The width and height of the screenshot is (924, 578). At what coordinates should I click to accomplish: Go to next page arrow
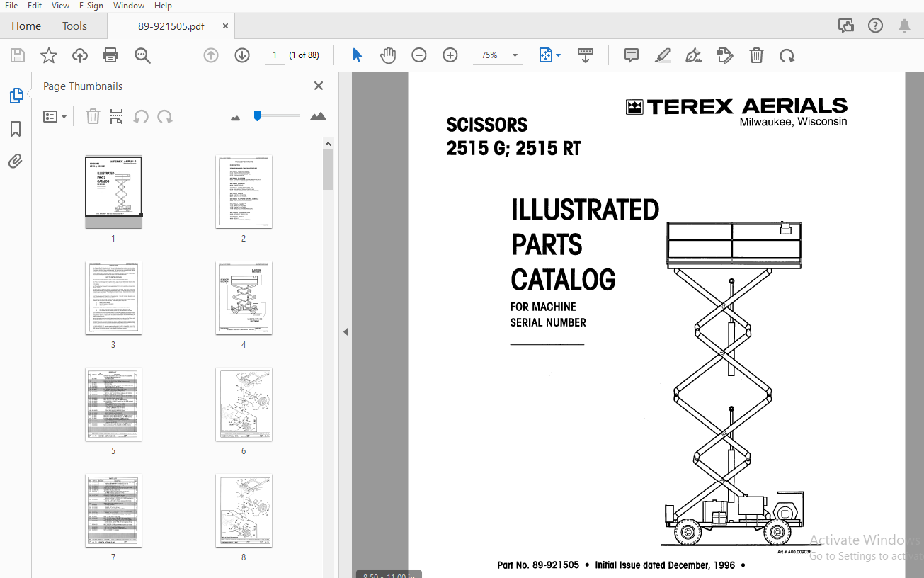(x=242, y=55)
